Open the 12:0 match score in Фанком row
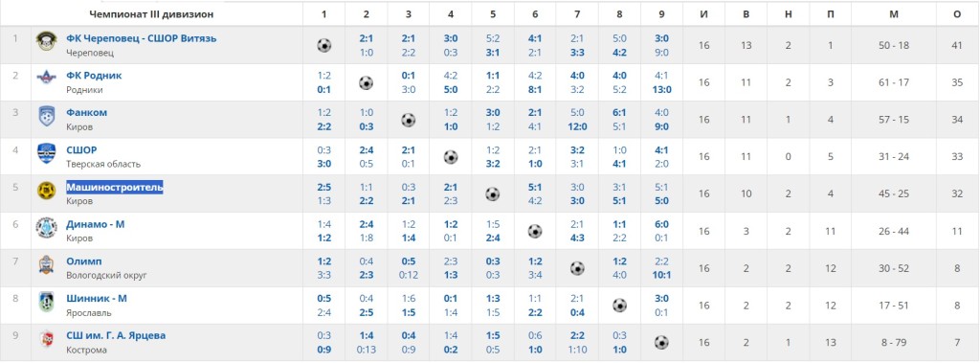The image size is (980, 363). (577, 126)
